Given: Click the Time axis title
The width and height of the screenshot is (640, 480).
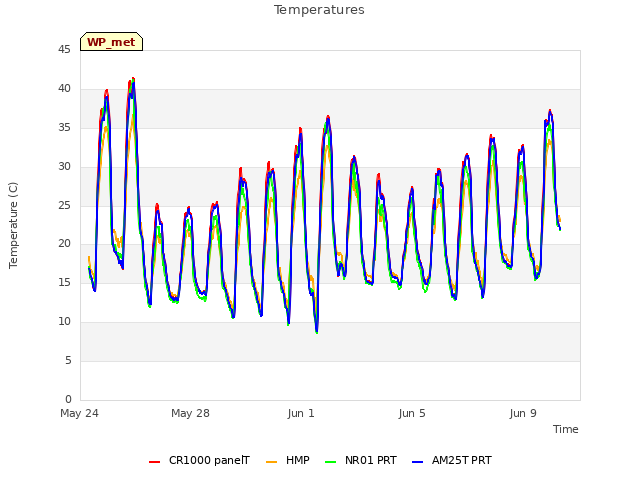Looking at the screenshot, I should 566,429.
